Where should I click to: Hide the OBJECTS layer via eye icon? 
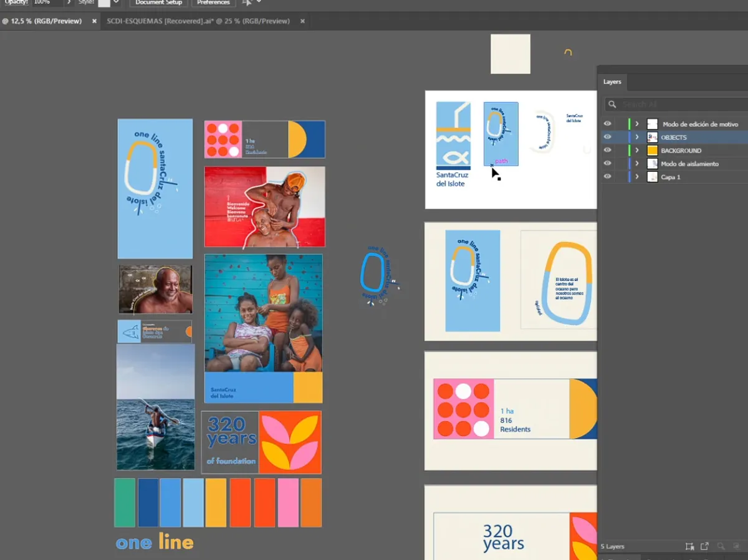point(607,137)
